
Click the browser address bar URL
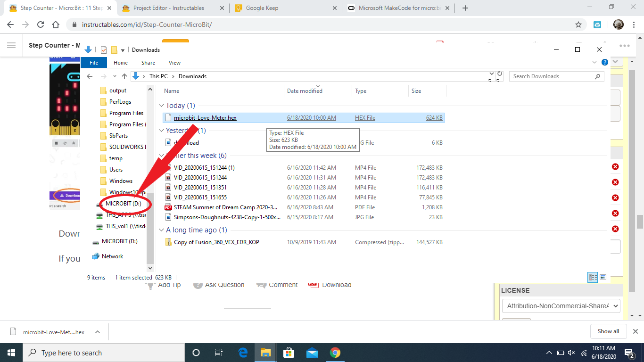click(x=147, y=25)
